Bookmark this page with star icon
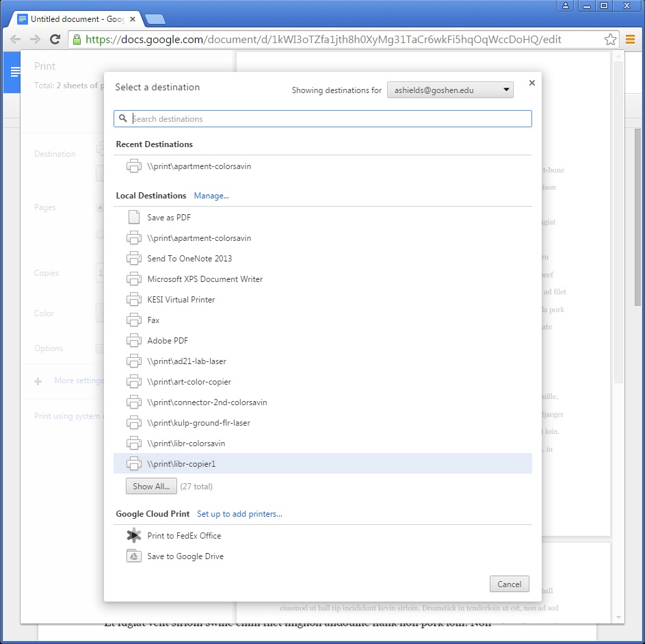The height and width of the screenshot is (644, 645). pos(610,40)
